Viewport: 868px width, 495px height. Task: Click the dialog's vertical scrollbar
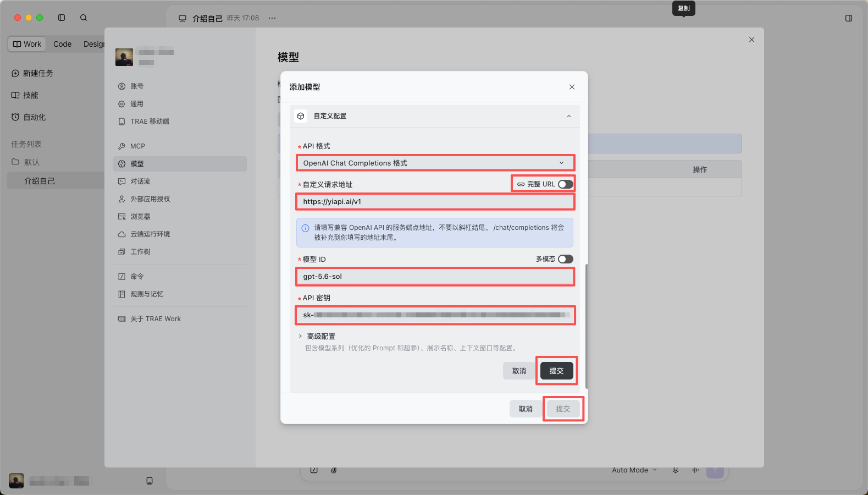(586, 326)
